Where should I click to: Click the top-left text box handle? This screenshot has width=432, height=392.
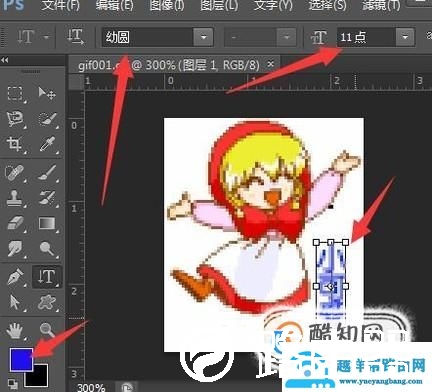pyautogui.click(x=317, y=242)
